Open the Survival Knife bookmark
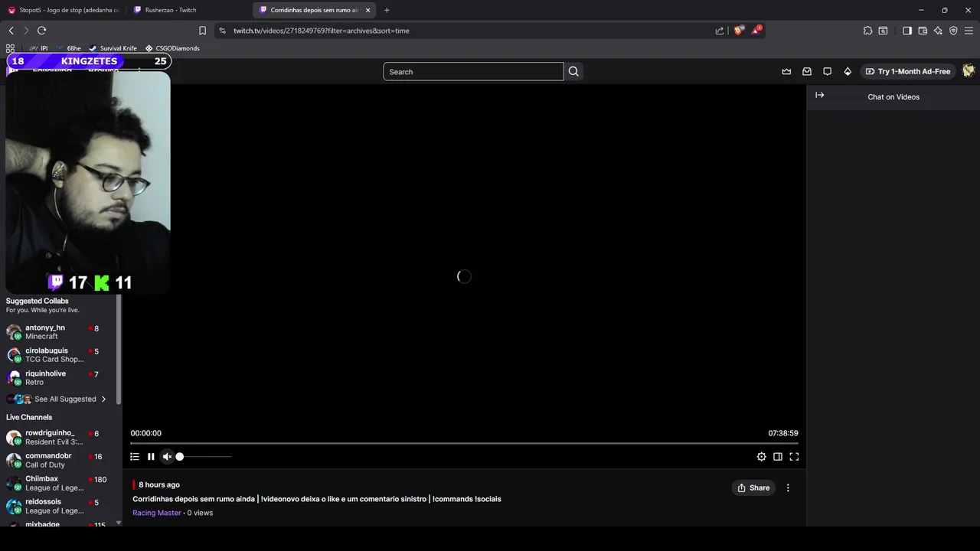 point(113,48)
